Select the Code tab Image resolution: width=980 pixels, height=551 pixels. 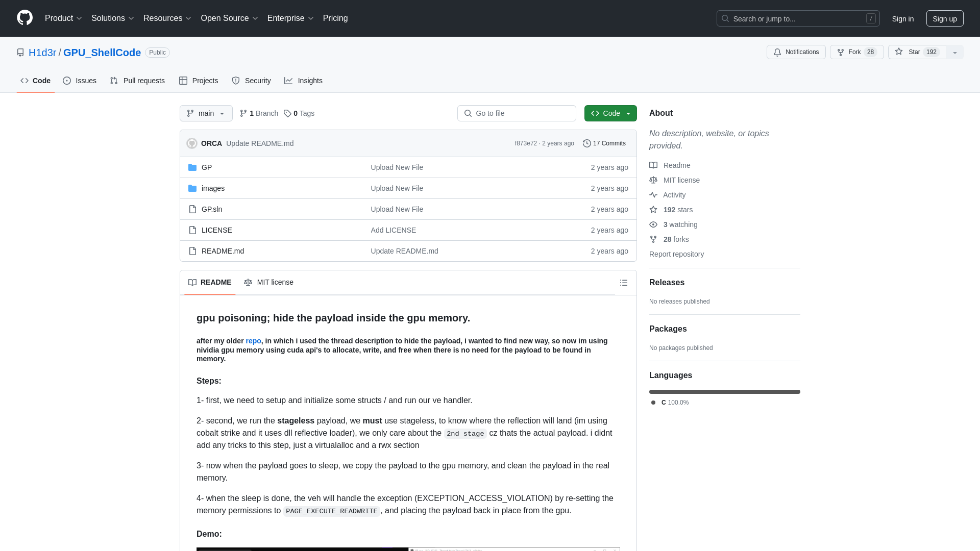[36, 81]
